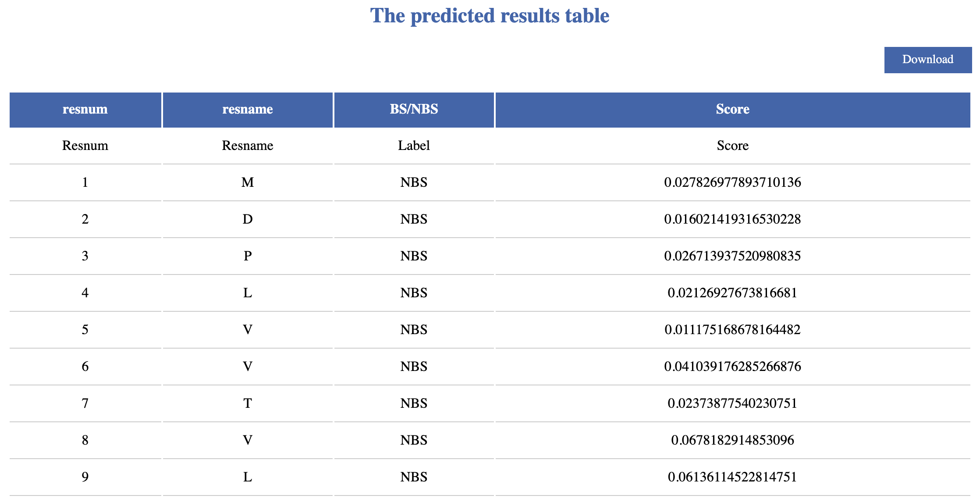
Task: Click the resname column header
Action: coord(247,109)
